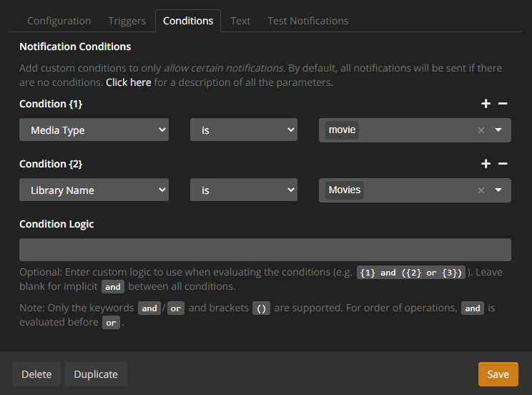The height and width of the screenshot is (395, 532).
Task: Open the Library Name parameter dropdown
Action: pyautogui.click(x=94, y=190)
